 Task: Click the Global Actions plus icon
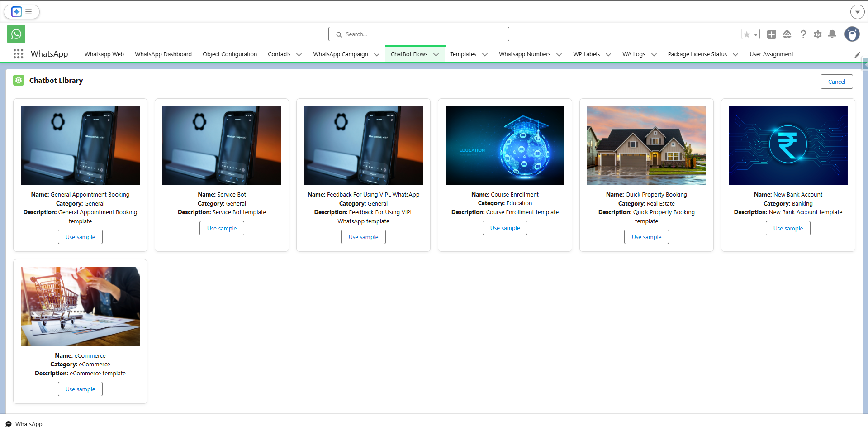click(x=772, y=34)
